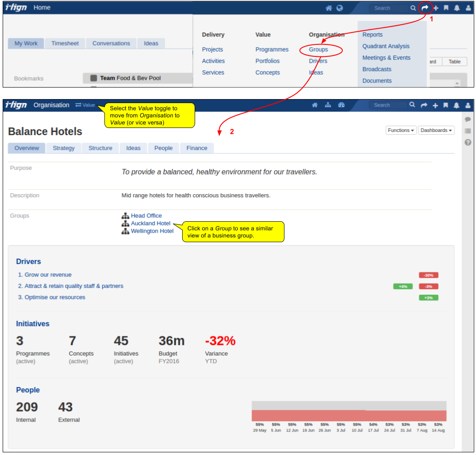Open the Strategy tab
The height and width of the screenshot is (455, 476).
coord(64,148)
